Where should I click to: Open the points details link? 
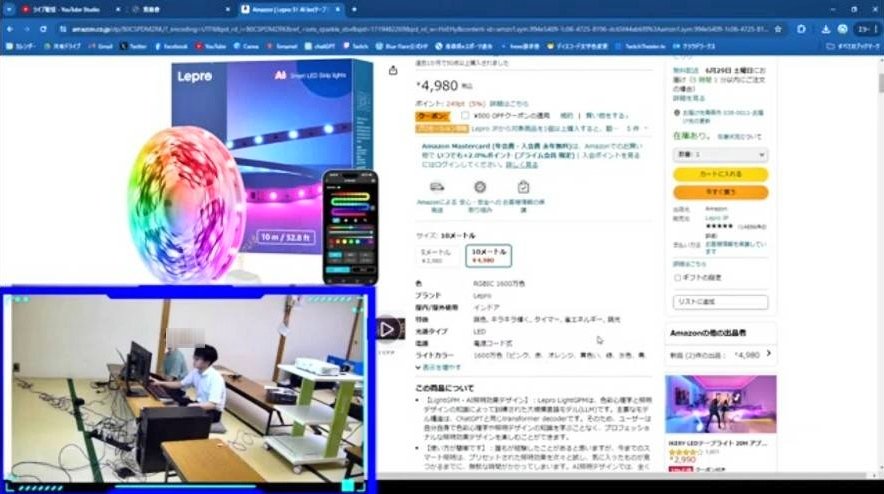click(509, 104)
